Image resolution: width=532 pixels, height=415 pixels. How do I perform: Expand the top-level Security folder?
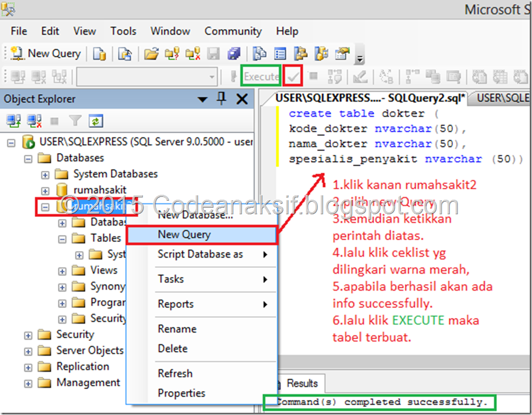tap(28, 335)
